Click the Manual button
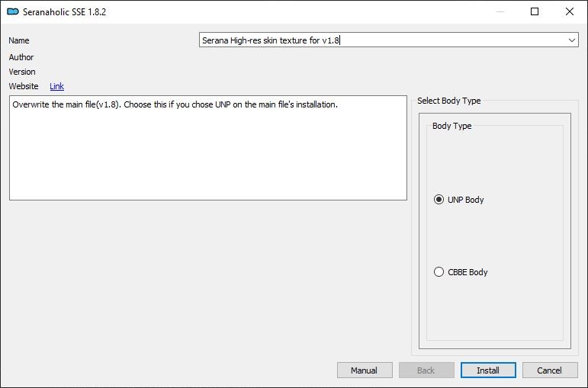This screenshot has height=388, width=588. 365,370
